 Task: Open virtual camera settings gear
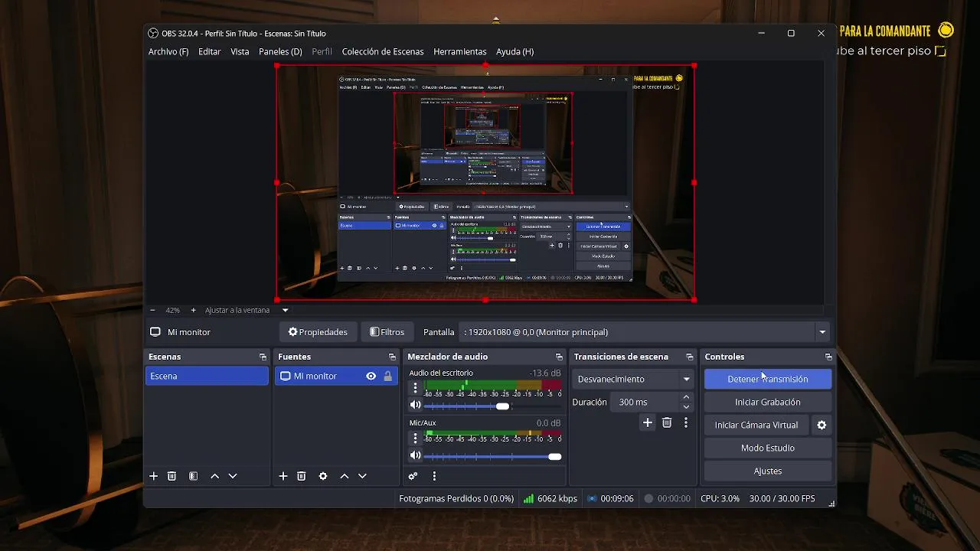[x=822, y=425]
